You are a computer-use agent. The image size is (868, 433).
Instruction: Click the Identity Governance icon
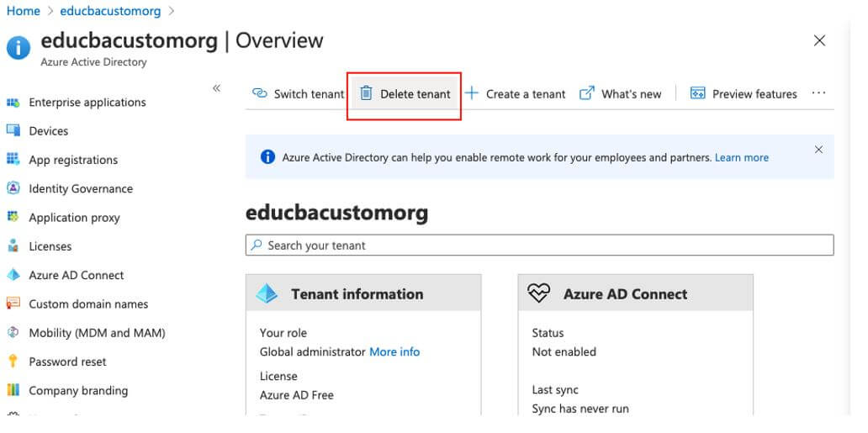tap(13, 188)
